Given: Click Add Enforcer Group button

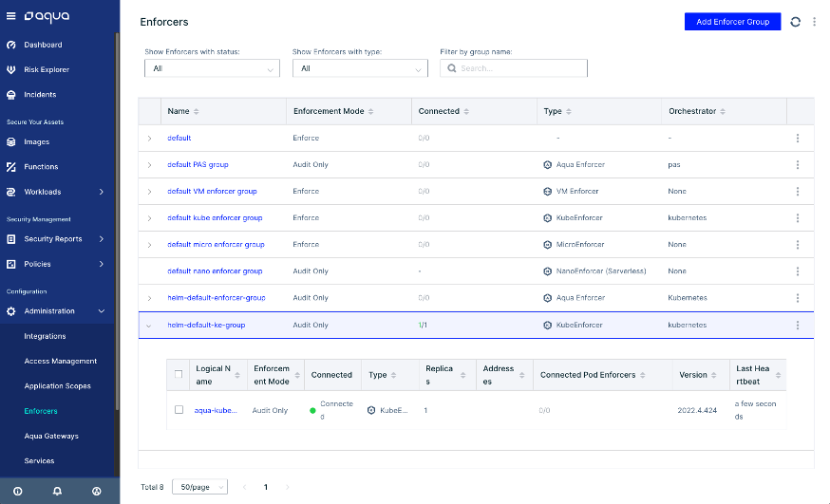Looking at the screenshot, I should coord(732,22).
